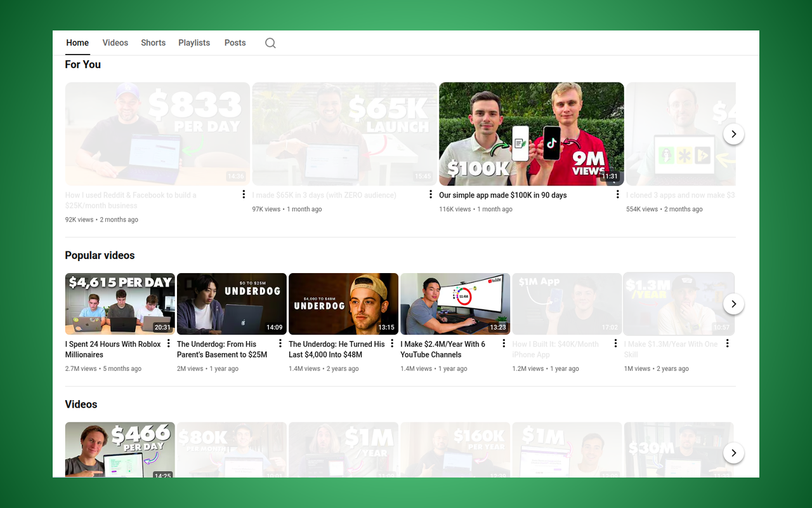Switch to the Videos tab

[x=115, y=43]
